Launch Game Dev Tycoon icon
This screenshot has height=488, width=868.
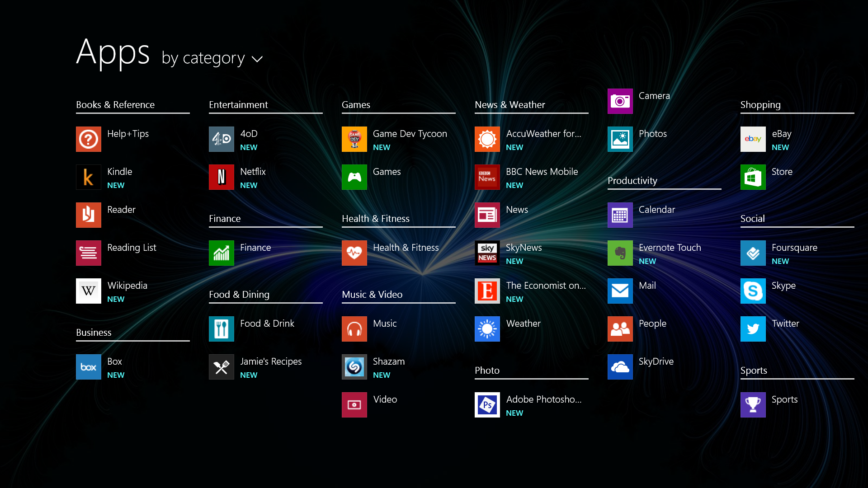(354, 139)
